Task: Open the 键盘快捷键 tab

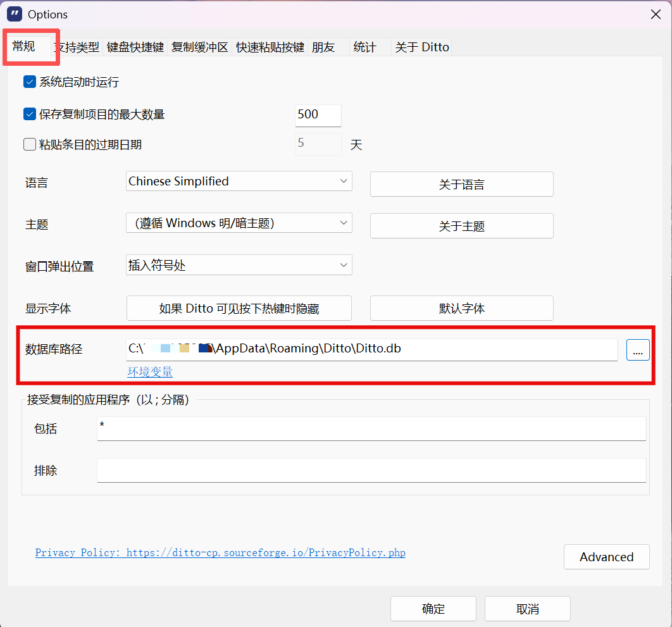Action: tap(135, 47)
